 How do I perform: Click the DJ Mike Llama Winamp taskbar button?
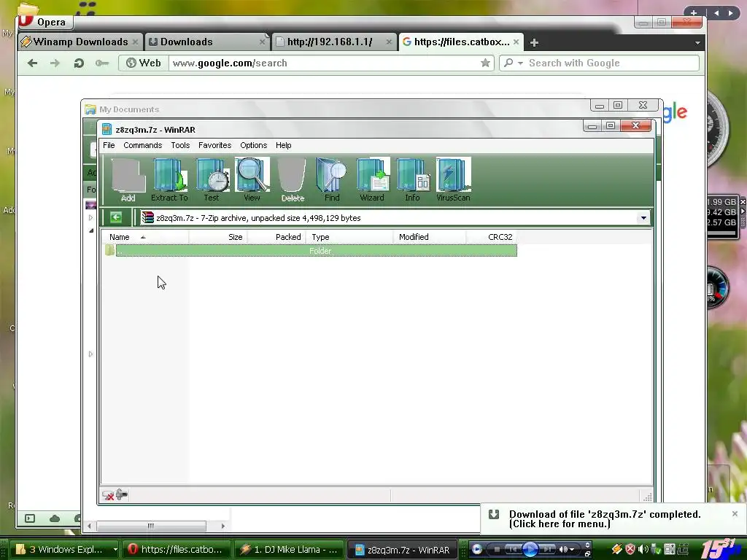[x=289, y=549]
